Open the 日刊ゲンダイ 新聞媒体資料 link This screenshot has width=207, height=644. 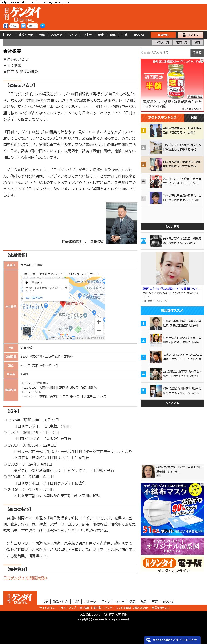point(25,578)
